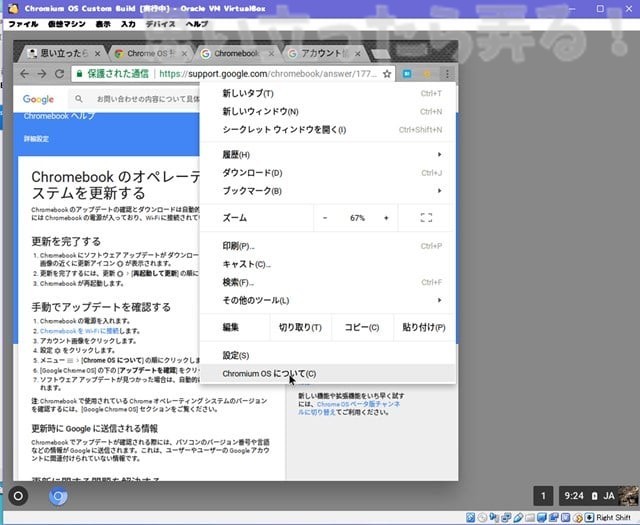Open 設定(S) from Chrome menu
The height and width of the screenshot is (525, 640).
coord(328,355)
